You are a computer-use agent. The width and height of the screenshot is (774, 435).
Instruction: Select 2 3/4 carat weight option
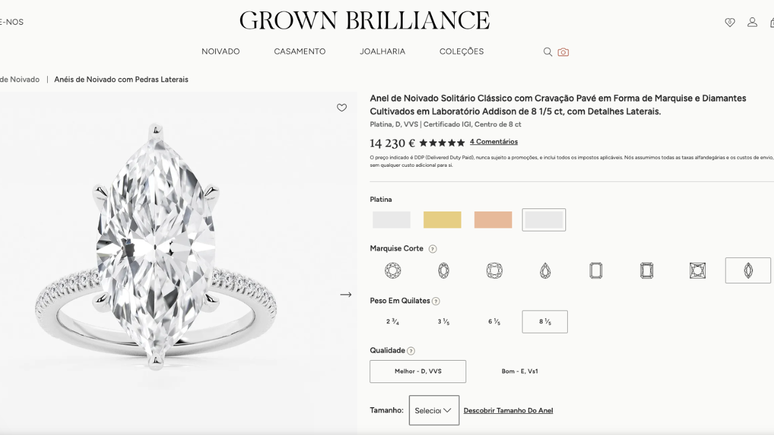pyautogui.click(x=393, y=321)
